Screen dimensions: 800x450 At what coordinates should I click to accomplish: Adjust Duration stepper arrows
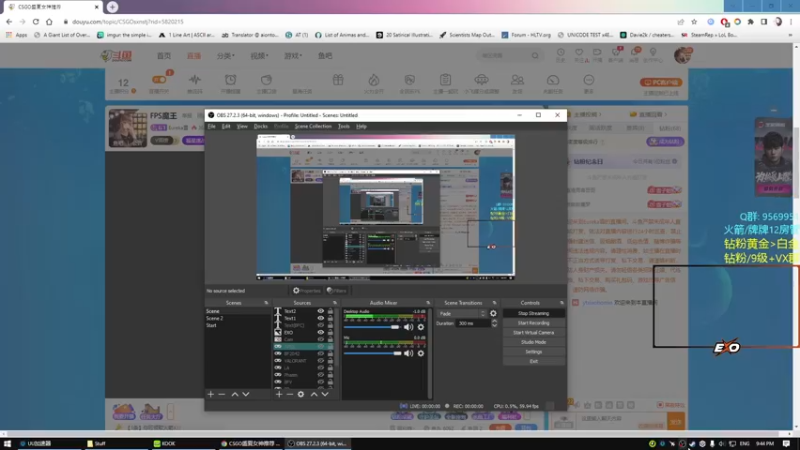pos(494,323)
